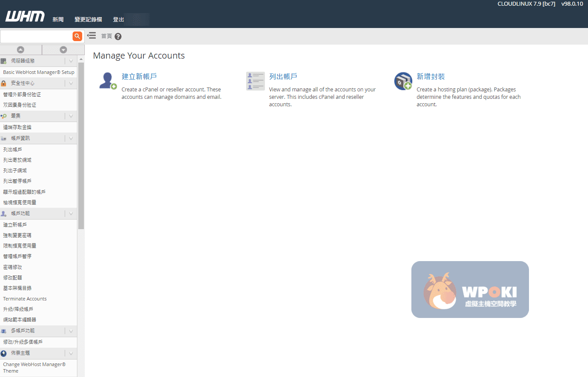
Task: Open the Terminate Accounts sidebar link
Action: point(25,299)
